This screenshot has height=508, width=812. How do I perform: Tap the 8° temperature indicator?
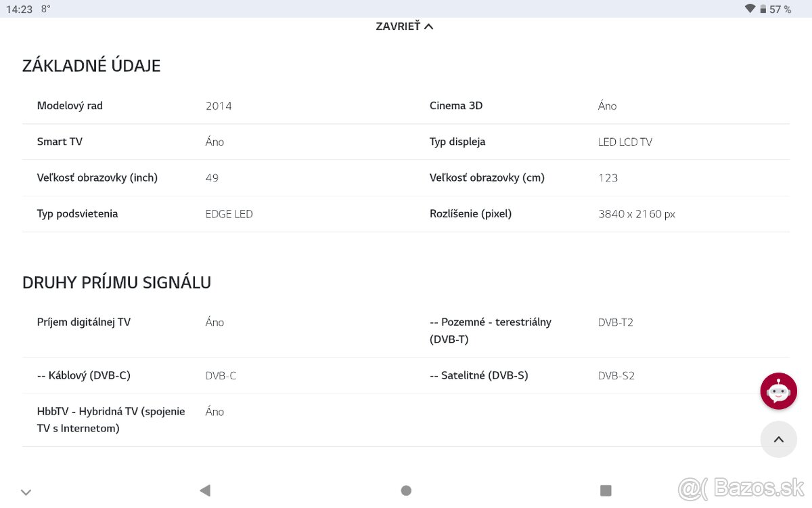pos(45,9)
